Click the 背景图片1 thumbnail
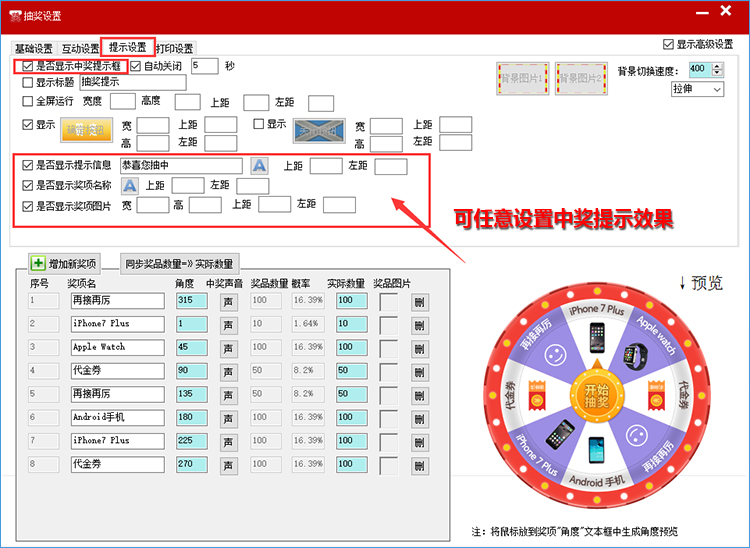Viewport: 750px width, 548px height. coord(523,77)
